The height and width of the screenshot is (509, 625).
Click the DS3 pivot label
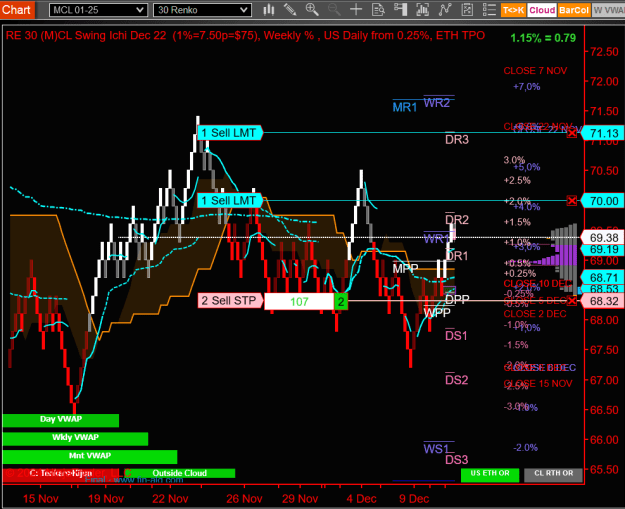point(456,460)
